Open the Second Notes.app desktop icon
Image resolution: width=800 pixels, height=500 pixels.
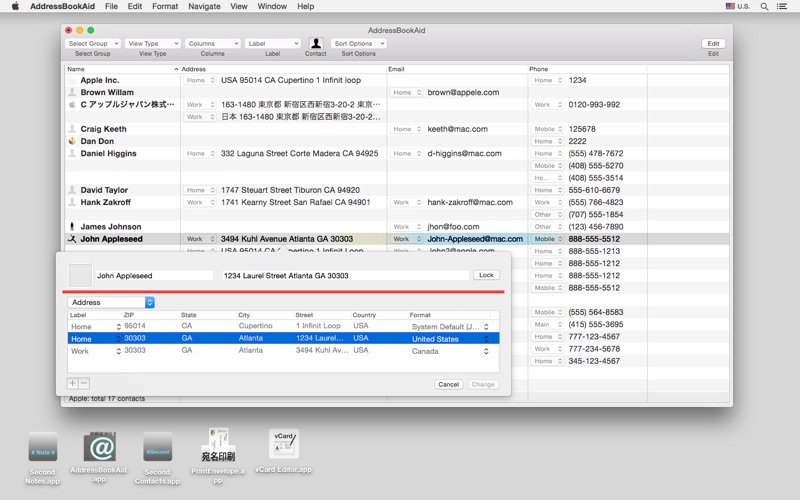coord(43,447)
